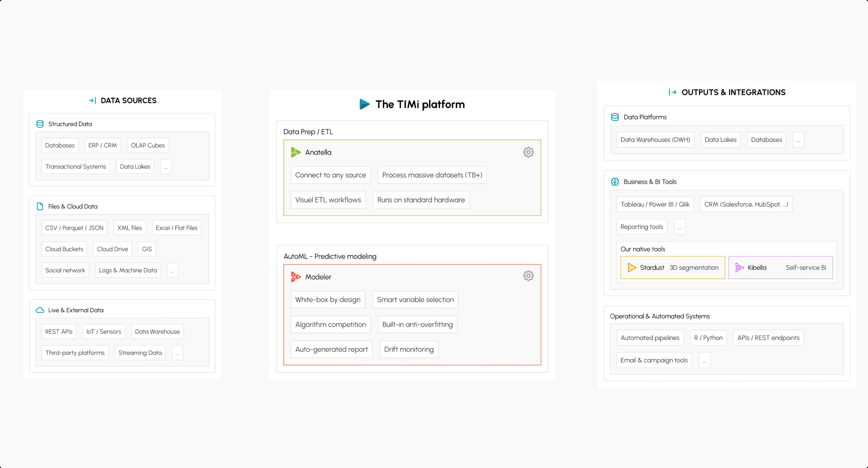The width and height of the screenshot is (868, 468).
Task: Click Databases chip under Data Platforms
Action: click(x=766, y=139)
